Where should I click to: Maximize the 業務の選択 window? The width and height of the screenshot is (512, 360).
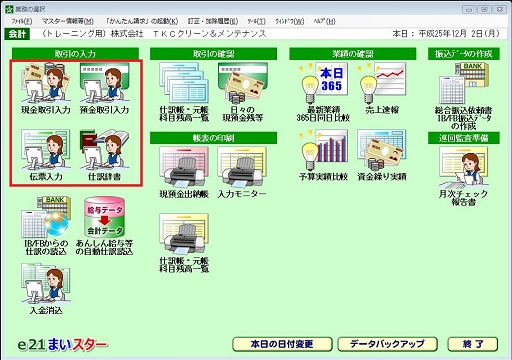click(x=484, y=9)
